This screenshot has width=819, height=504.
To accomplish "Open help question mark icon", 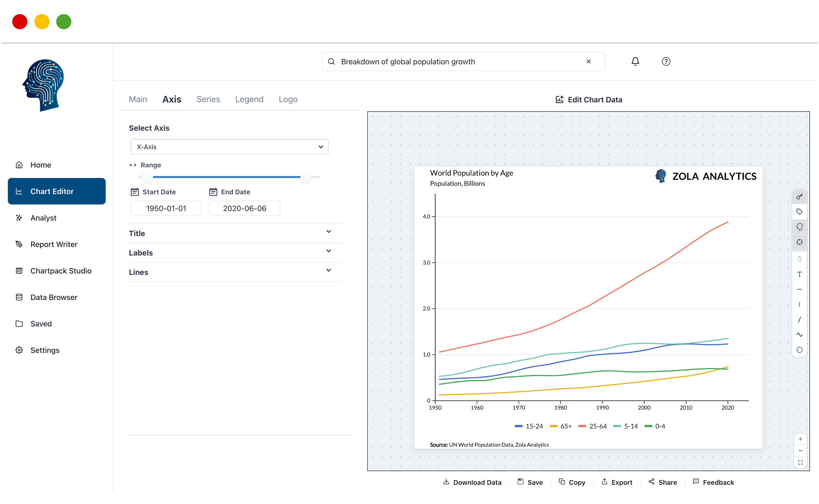I will tap(666, 61).
